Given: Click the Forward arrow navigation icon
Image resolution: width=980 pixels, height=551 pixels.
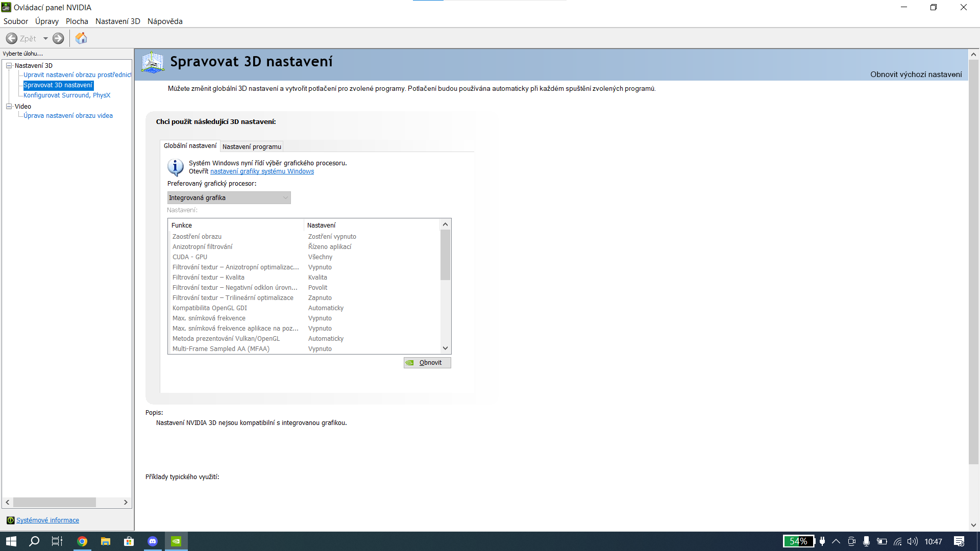Looking at the screenshot, I should (59, 38).
